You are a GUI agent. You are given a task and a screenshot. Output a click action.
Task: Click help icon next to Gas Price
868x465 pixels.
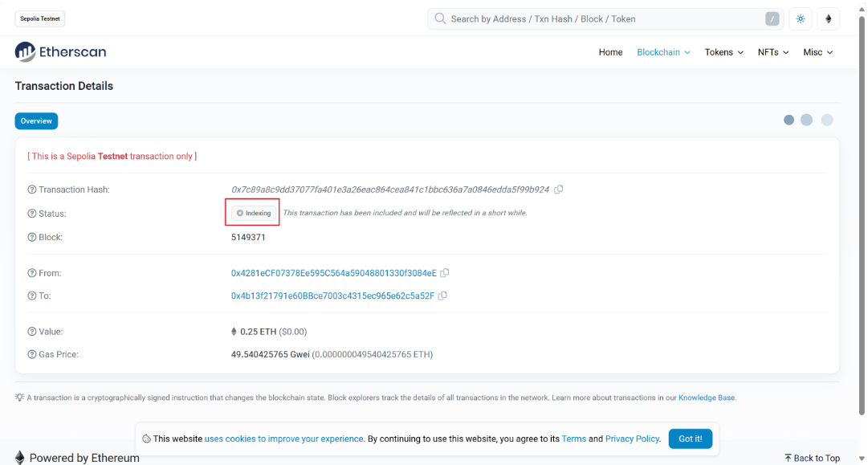[x=32, y=354]
